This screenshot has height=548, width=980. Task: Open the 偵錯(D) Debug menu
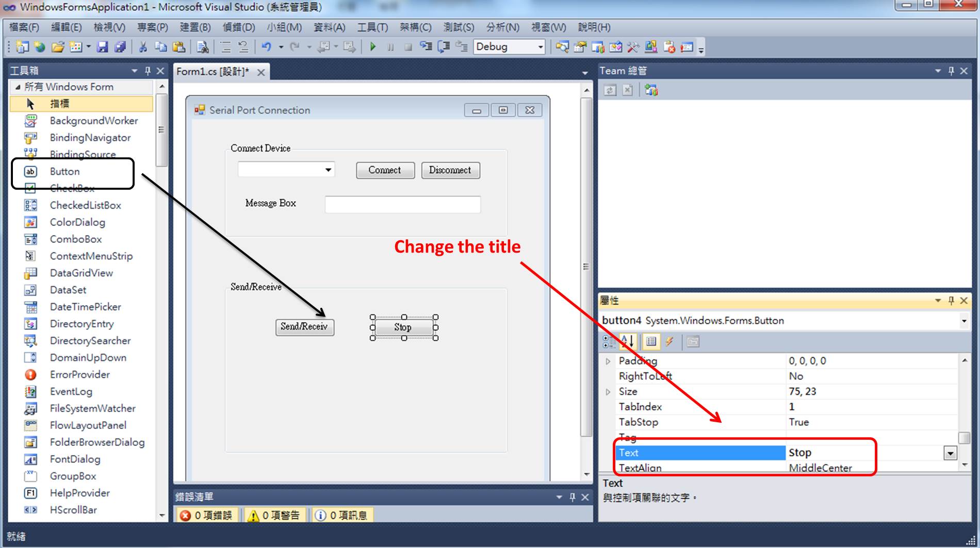tap(239, 27)
